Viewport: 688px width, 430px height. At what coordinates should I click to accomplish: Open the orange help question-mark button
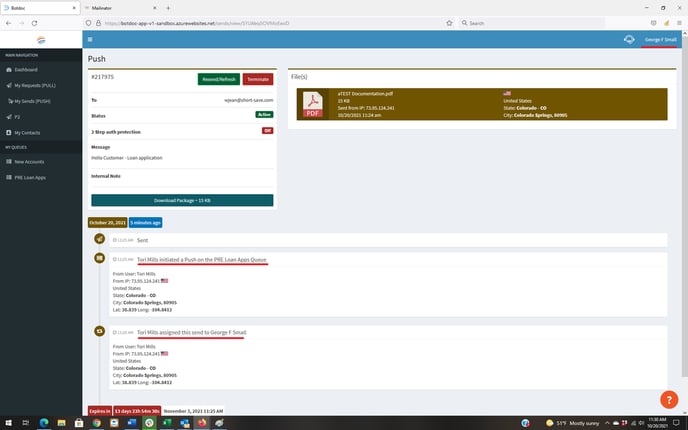[663, 398]
